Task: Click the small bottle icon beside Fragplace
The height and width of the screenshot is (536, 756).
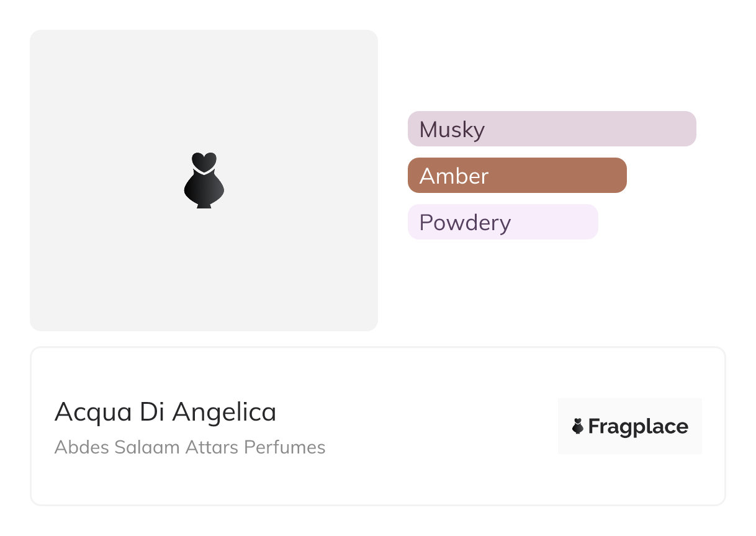Action: [578, 426]
